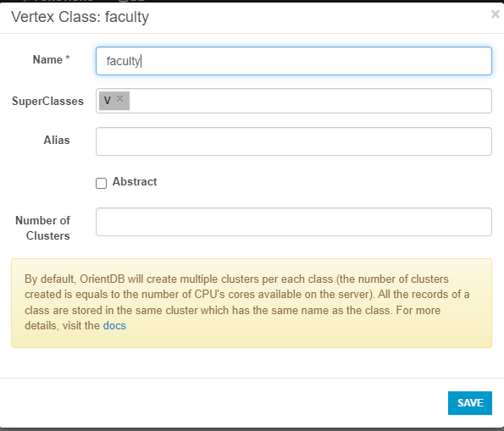This screenshot has width=504, height=431.
Task: Click into the Alias input field
Action: 294,141
